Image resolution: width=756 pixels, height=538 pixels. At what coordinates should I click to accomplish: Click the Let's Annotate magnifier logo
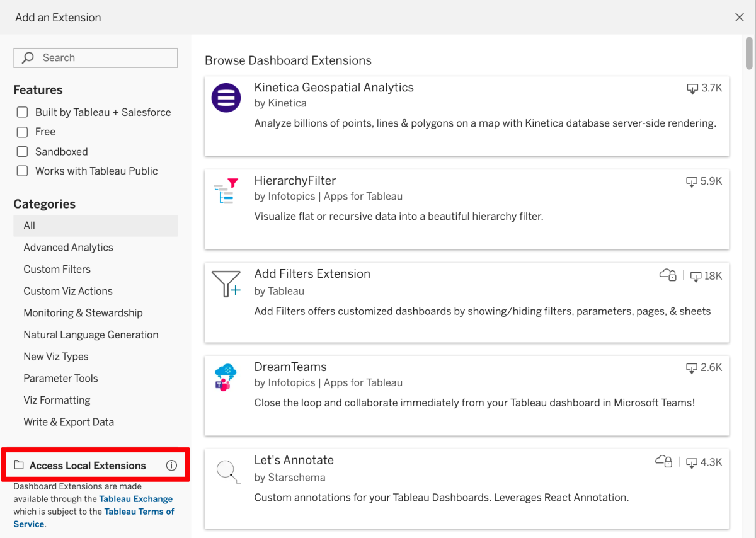(226, 469)
